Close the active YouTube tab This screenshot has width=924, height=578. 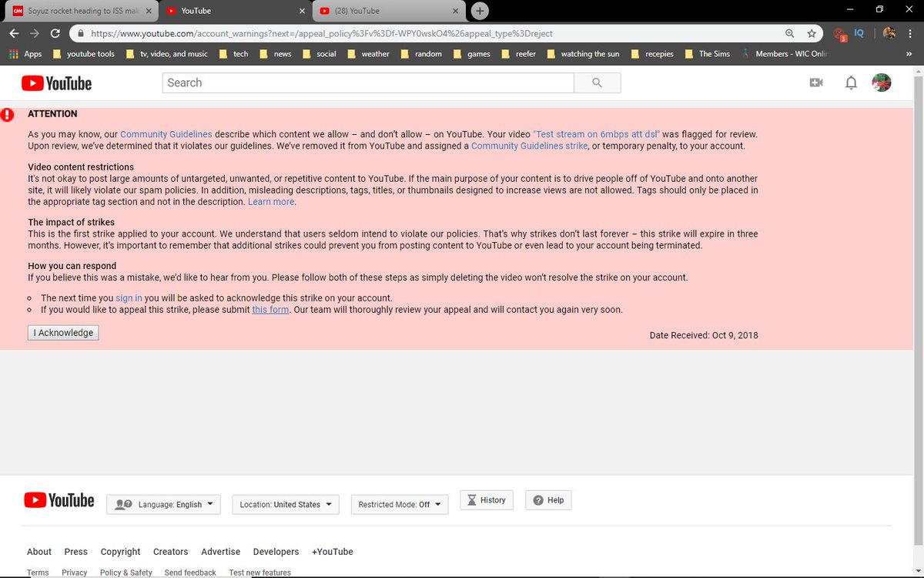click(x=302, y=11)
